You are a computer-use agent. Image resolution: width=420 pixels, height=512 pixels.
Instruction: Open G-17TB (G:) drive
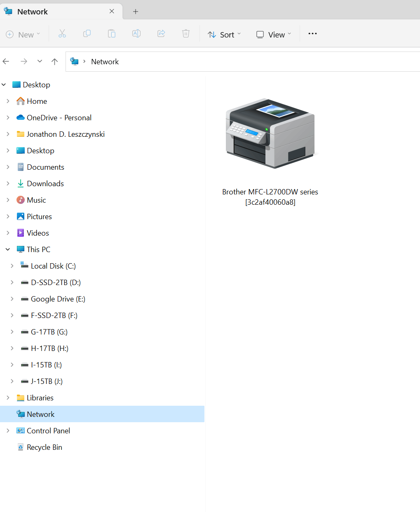tap(49, 332)
